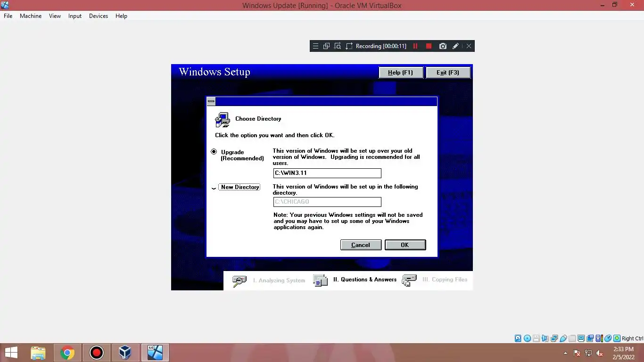Pause the screen recording
This screenshot has width=644, height=362.
pos(415,46)
